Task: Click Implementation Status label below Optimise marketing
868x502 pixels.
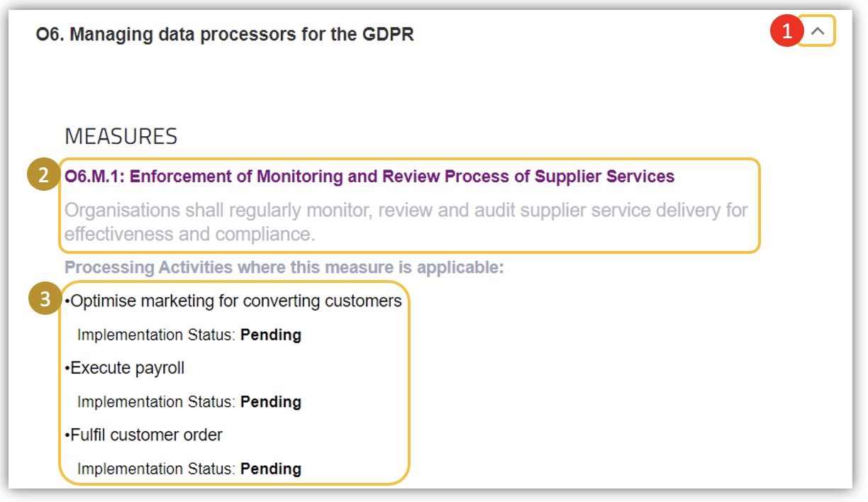Action: [156, 335]
